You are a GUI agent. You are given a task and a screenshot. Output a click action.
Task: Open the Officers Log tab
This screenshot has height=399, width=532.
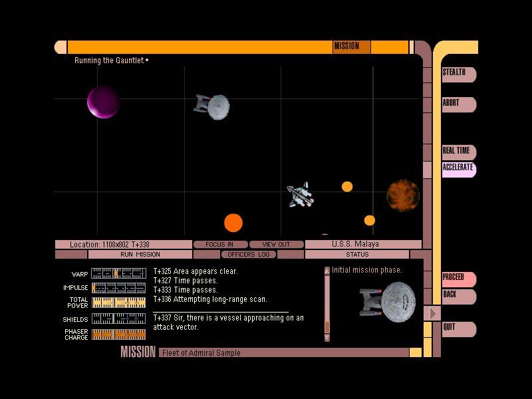248,255
